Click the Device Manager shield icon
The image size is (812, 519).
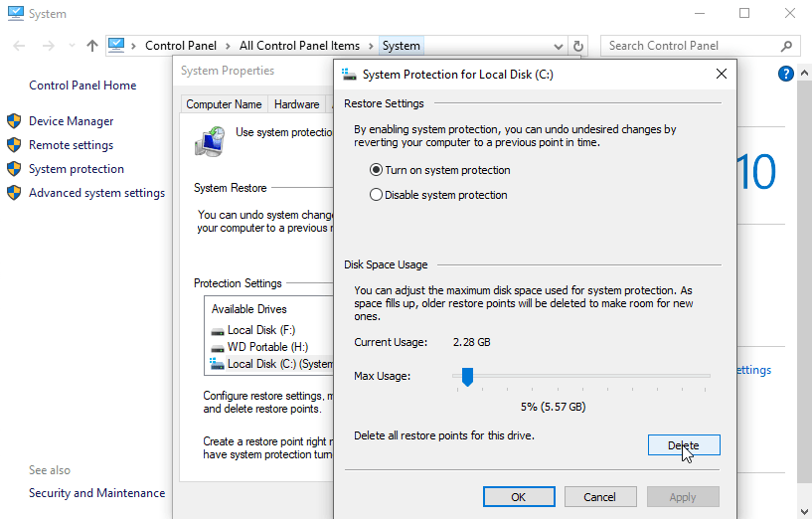pos(14,121)
